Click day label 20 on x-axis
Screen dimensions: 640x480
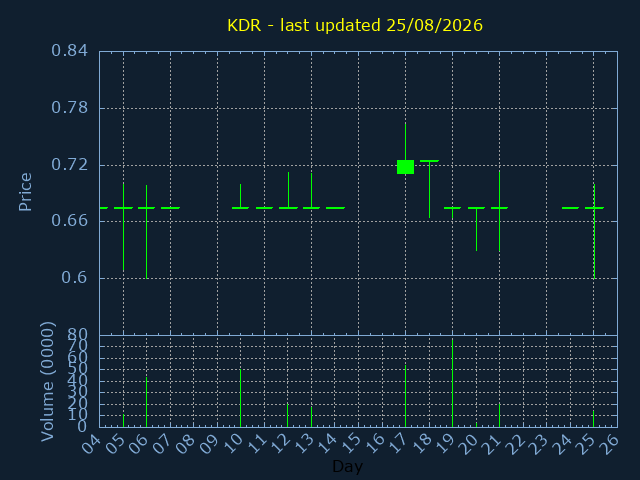(468, 444)
